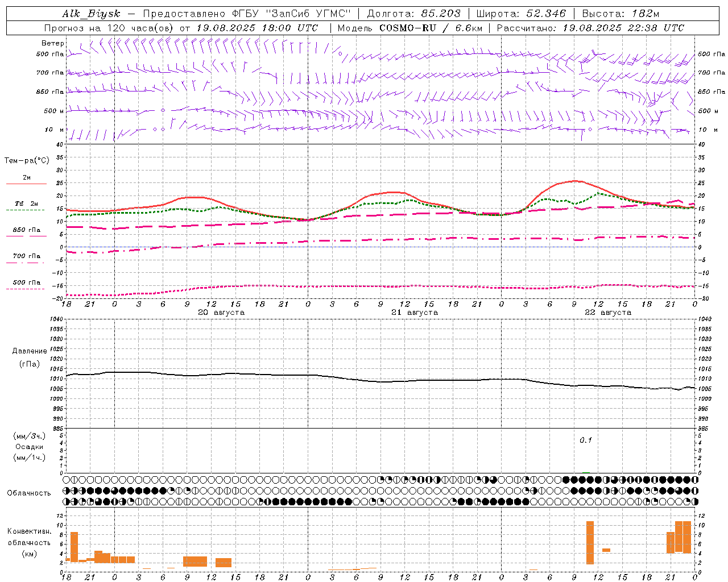
Task: Click the 'Конвективн.' convective cloud label
Action: pyautogui.click(x=30, y=531)
